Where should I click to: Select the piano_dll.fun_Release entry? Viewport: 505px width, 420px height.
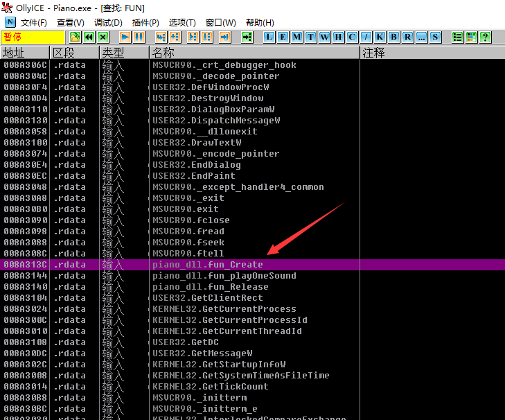[211, 287]
